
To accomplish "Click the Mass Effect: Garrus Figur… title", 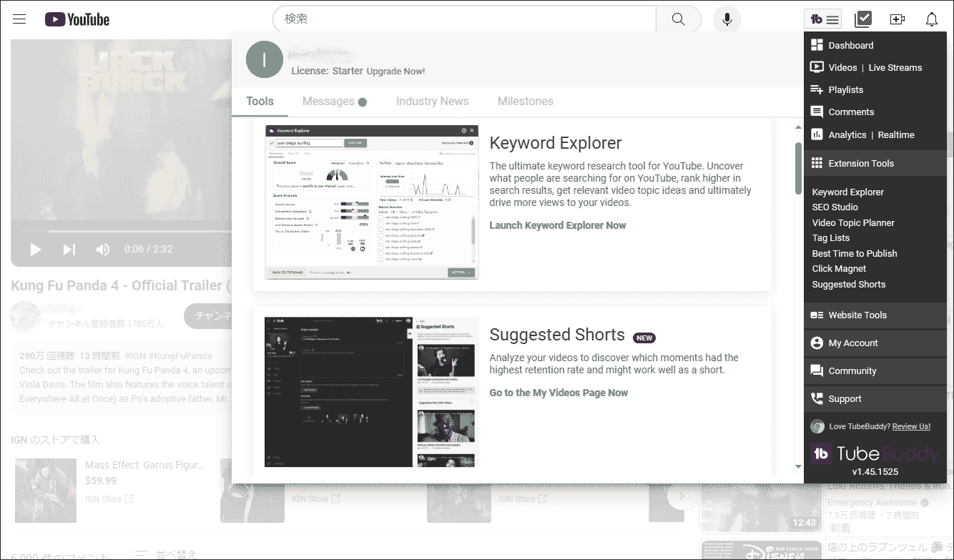I will (x=145, y=465).
